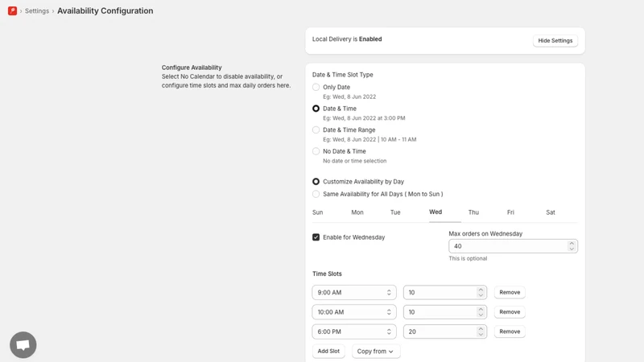
Task: Go to Settings breadcrumb link
Action: (x=37, y=11)
